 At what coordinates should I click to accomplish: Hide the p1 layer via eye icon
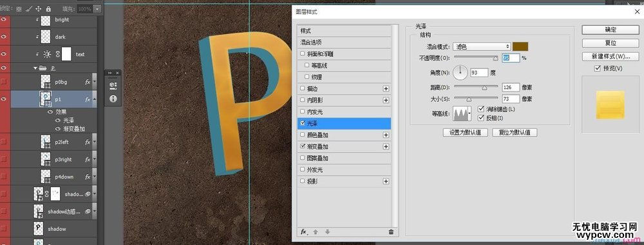[5, 99]
